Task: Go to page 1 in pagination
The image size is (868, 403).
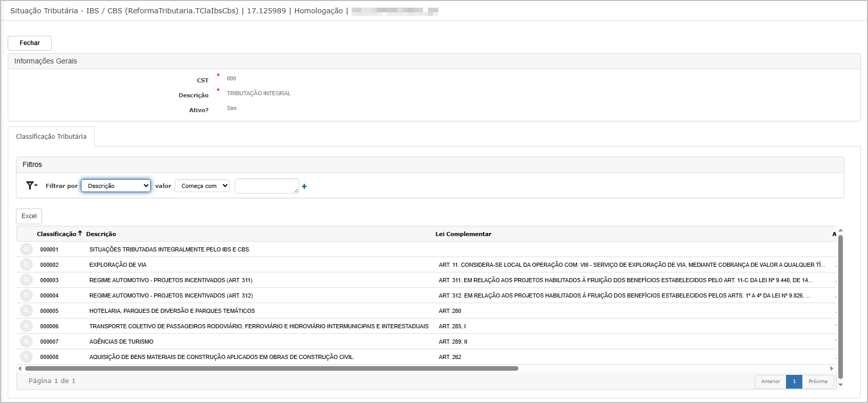Action: [794, 381]
